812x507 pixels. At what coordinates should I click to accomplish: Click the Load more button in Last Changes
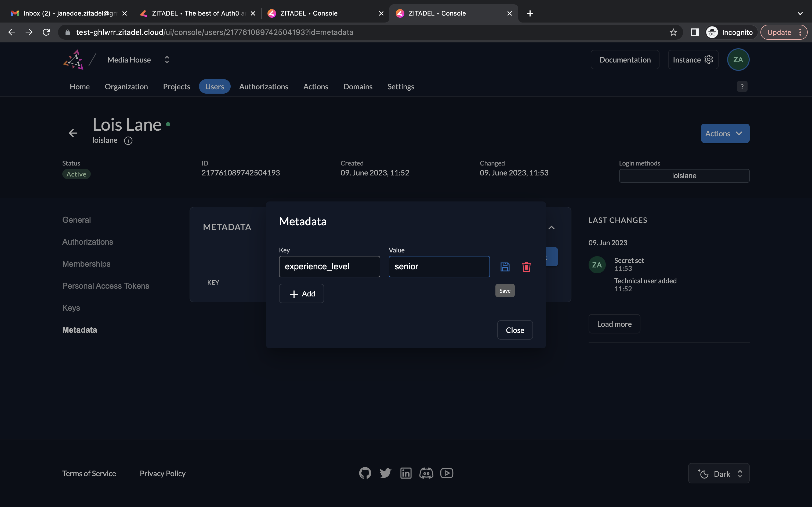(x=614, y=324)
